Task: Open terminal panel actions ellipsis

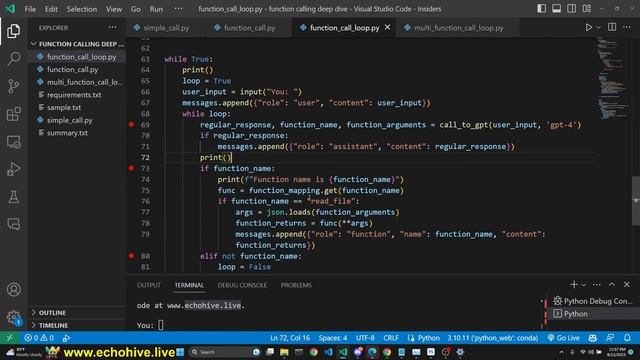Action: (x=597, y=284)
